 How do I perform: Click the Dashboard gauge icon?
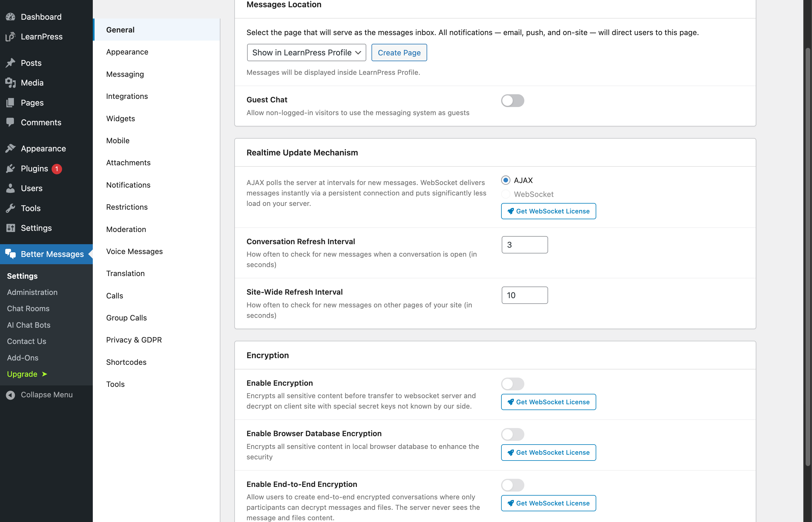pyautogui.click(x=10, y=17)
